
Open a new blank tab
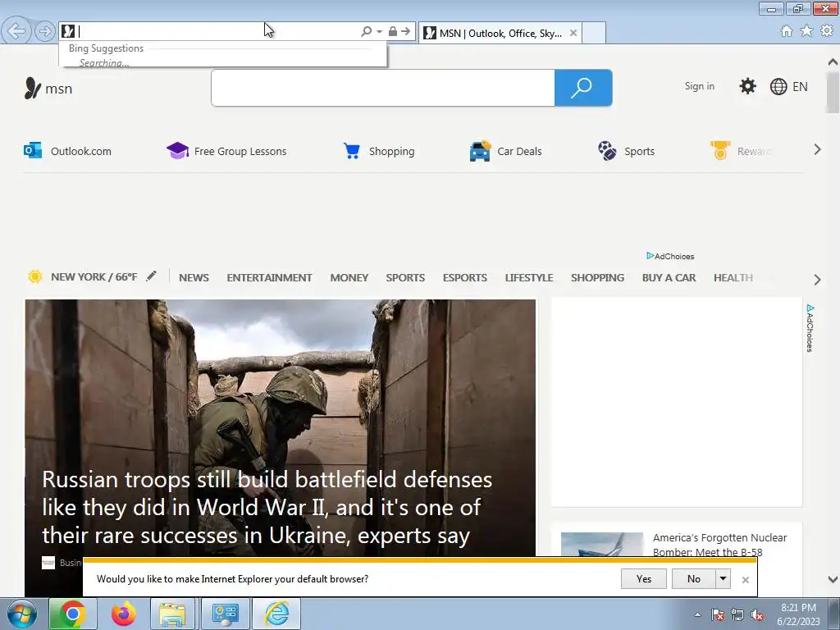click(x=594, y=33)
